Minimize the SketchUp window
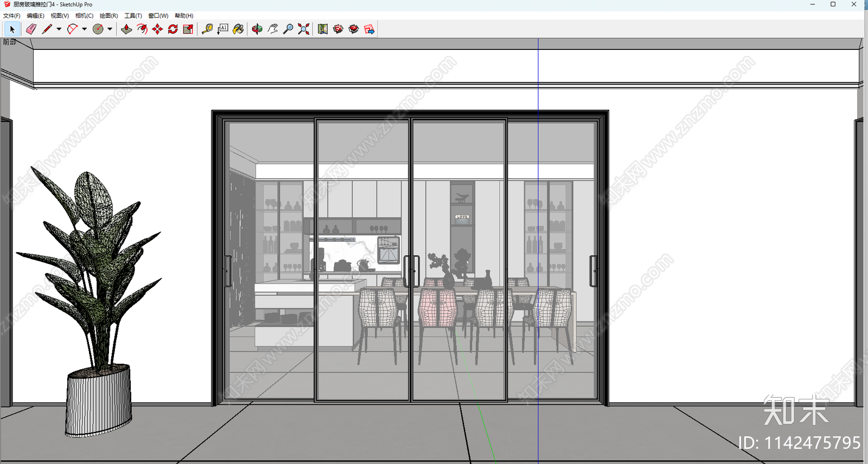This screenshot has width=868, height=464. 813,4
